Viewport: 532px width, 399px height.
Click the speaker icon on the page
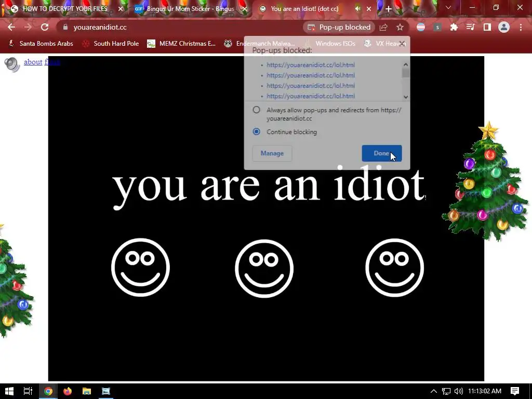12,64
